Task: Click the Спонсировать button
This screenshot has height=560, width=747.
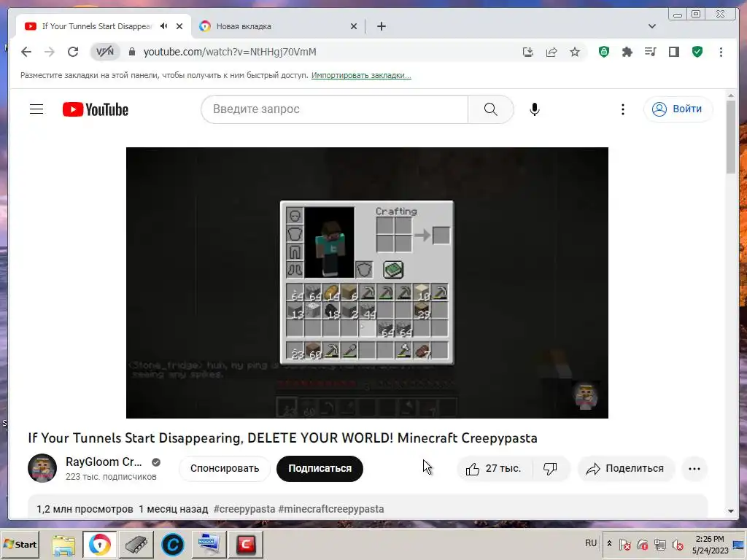Action: pos(225,468)
